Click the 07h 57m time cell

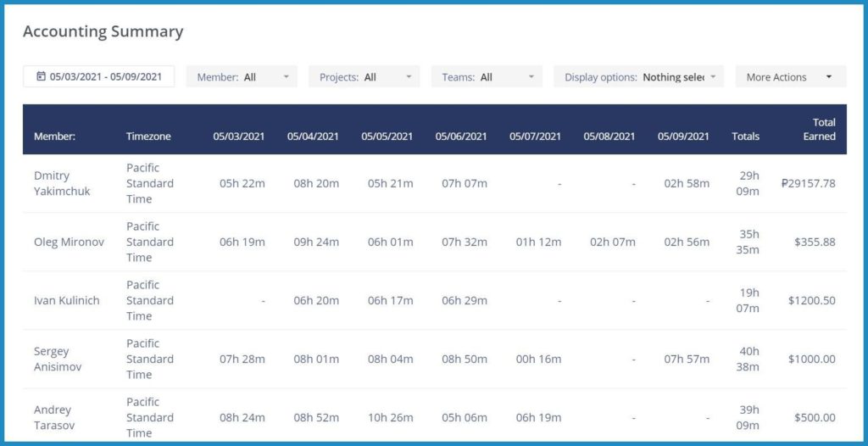point(687,359)
